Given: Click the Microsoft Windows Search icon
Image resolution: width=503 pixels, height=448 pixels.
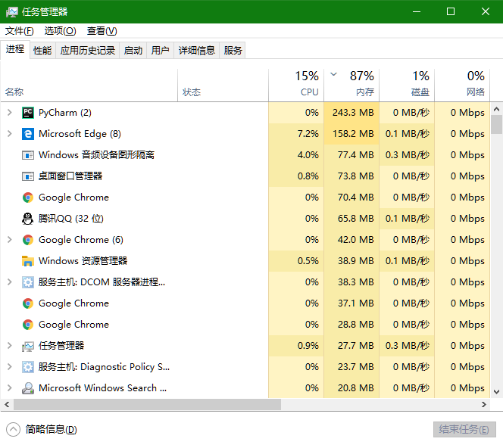Looking at the screenshot, I should coord(28,388).
